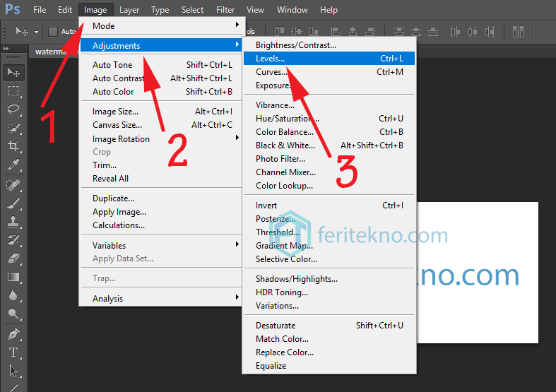This screenshot has width=556, height=392.
Task: Expand the Image Rotation submenu
Action: coord(161,138)
